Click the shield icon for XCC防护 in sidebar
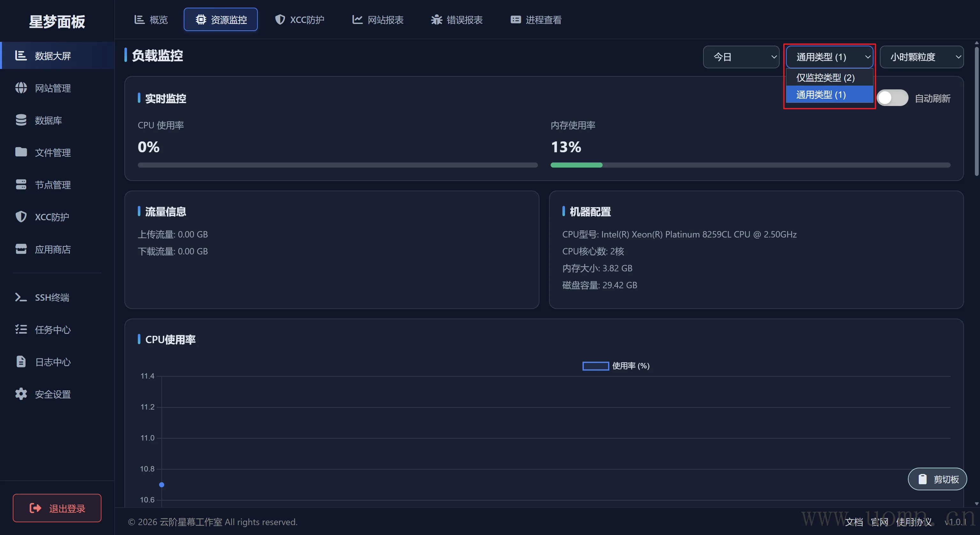Image resolution: width=980 pixels, height=535 pixels. [x=21, y=217]
